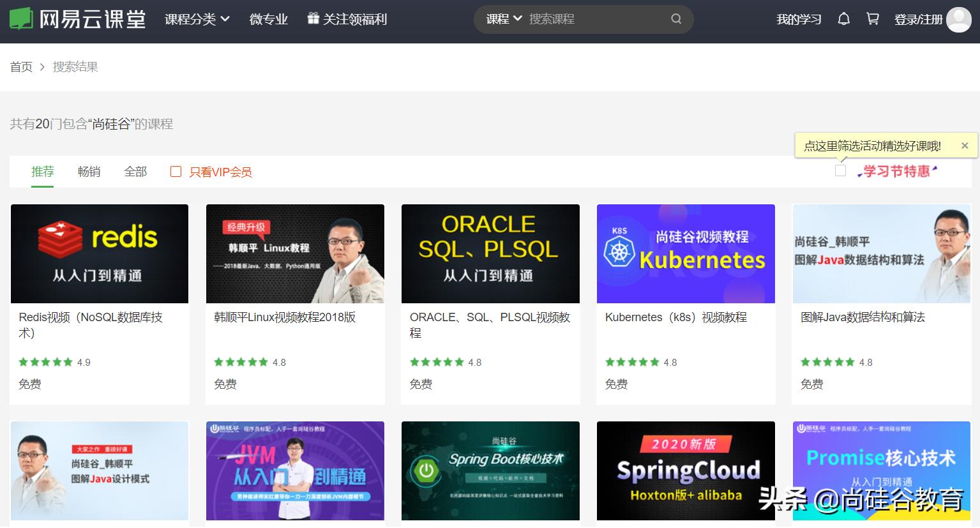Click 免费 under the Kubernetes course

616,384
